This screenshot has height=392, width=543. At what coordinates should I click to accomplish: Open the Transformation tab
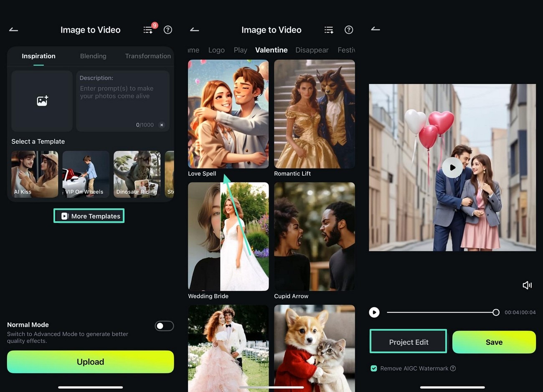click(x=147, y=56)
